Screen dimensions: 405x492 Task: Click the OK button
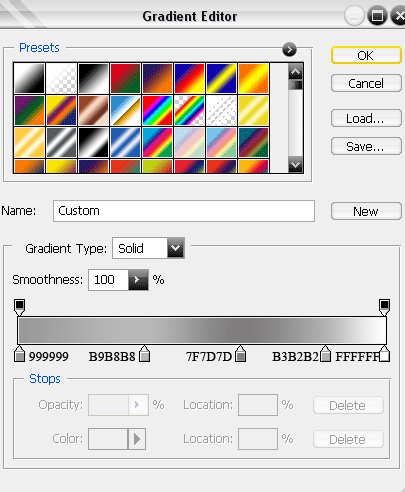coord(366,55)
